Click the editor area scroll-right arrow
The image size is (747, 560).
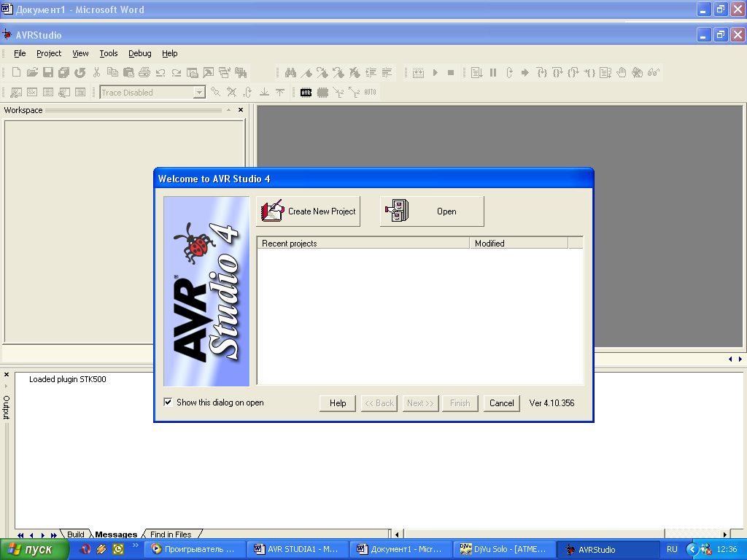click(x=740, y=359)
